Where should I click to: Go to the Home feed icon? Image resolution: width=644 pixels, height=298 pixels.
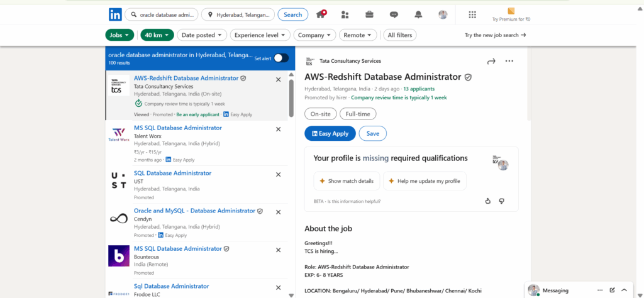click(321, 14)
